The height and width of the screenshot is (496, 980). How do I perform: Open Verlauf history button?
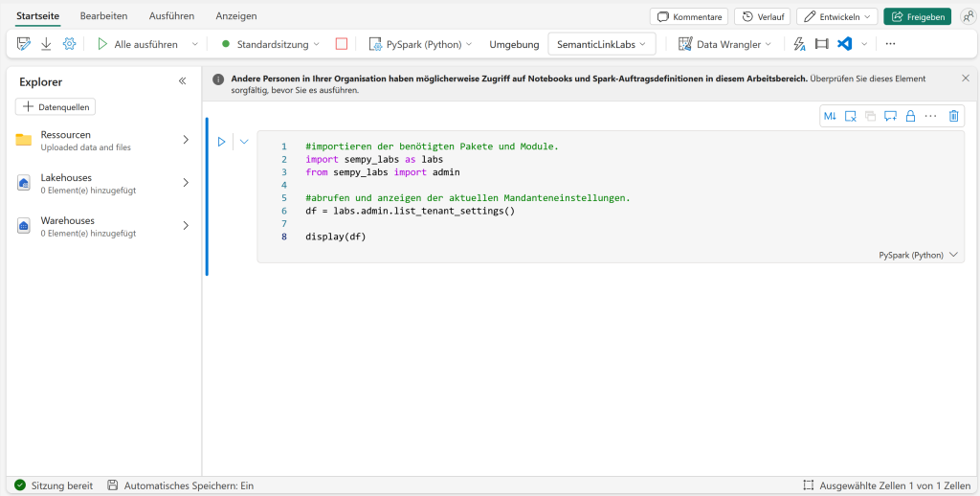coord(763,17)
